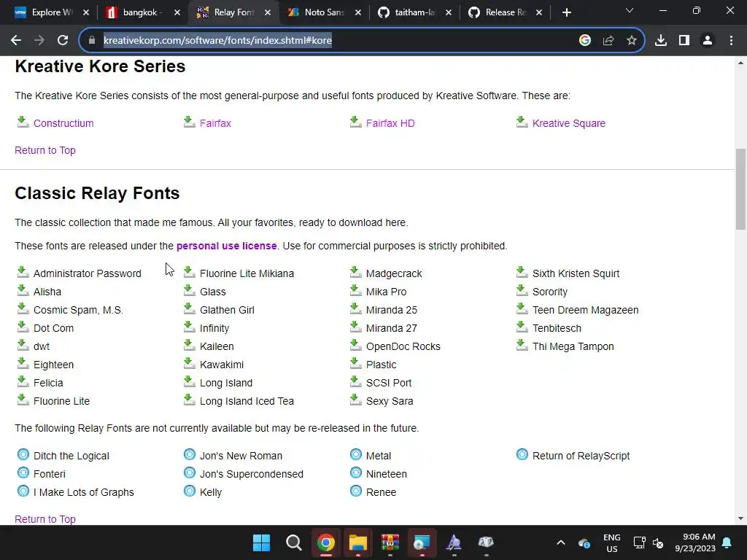747x560 pixels.
Task: Open the Fairfax HD font link
Action: (390, 123)
